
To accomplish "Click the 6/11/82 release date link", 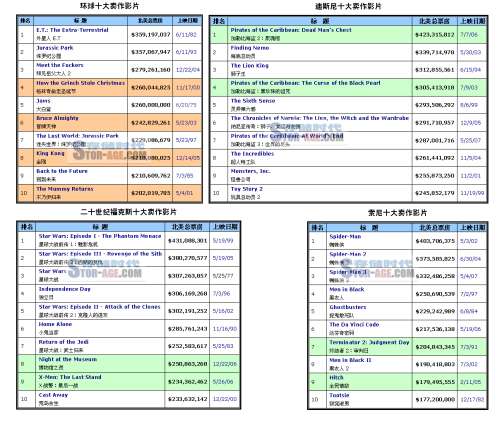I will click(186, 35).
